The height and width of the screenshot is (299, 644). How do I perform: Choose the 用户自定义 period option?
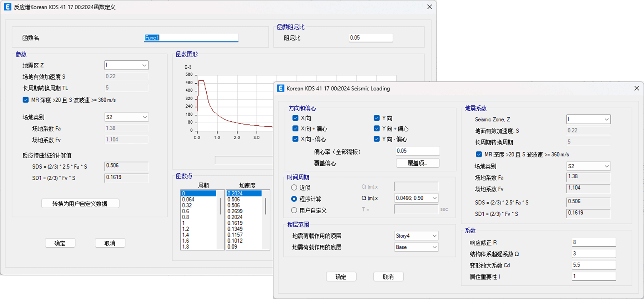pyautogui.click(x=294, y=210)
